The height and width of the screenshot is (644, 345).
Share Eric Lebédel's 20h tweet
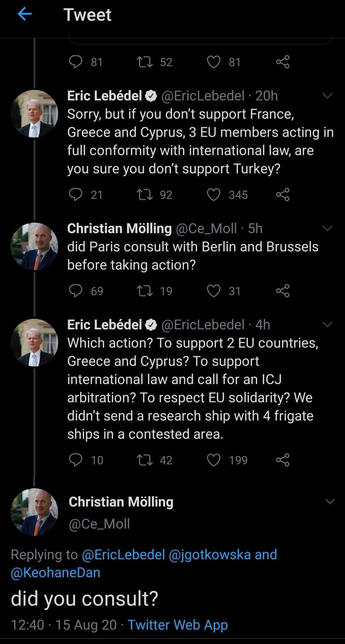pos(283,195)
